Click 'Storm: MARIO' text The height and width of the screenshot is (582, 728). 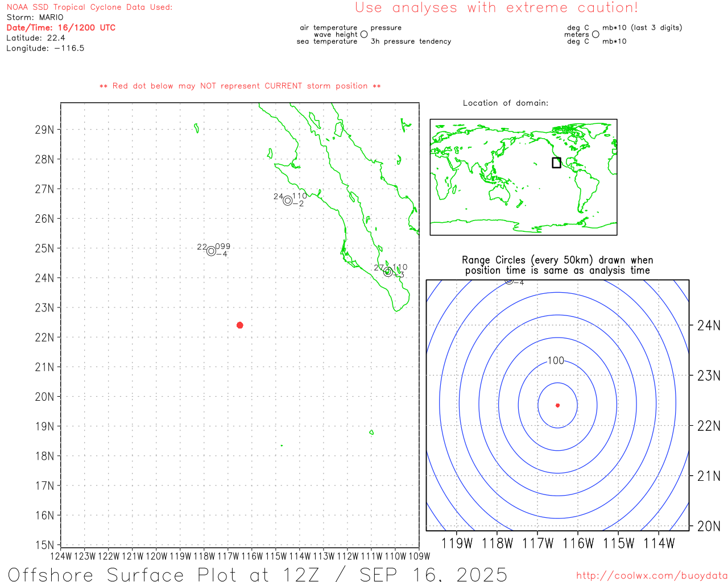point(35,18)
